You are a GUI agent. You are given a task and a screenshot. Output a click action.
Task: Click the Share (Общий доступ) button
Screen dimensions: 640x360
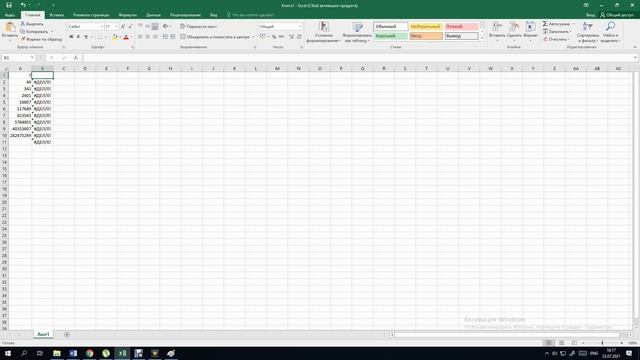coord(617,15)
